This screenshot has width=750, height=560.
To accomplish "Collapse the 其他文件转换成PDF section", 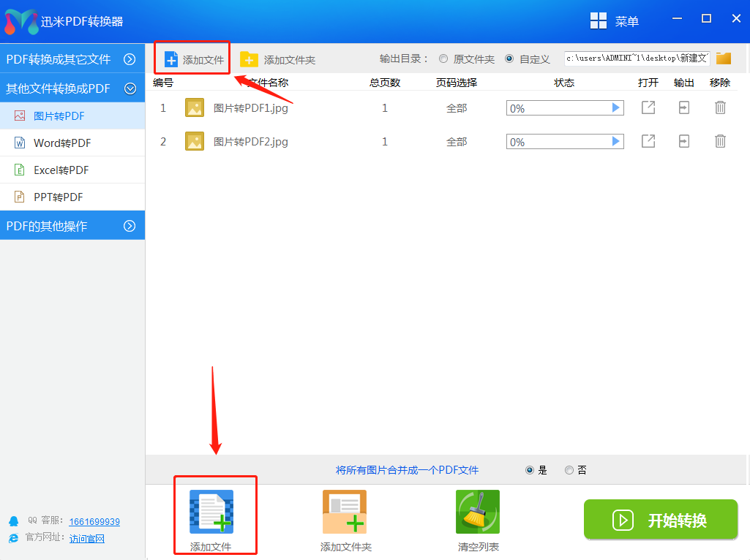I will click(130, 88).
